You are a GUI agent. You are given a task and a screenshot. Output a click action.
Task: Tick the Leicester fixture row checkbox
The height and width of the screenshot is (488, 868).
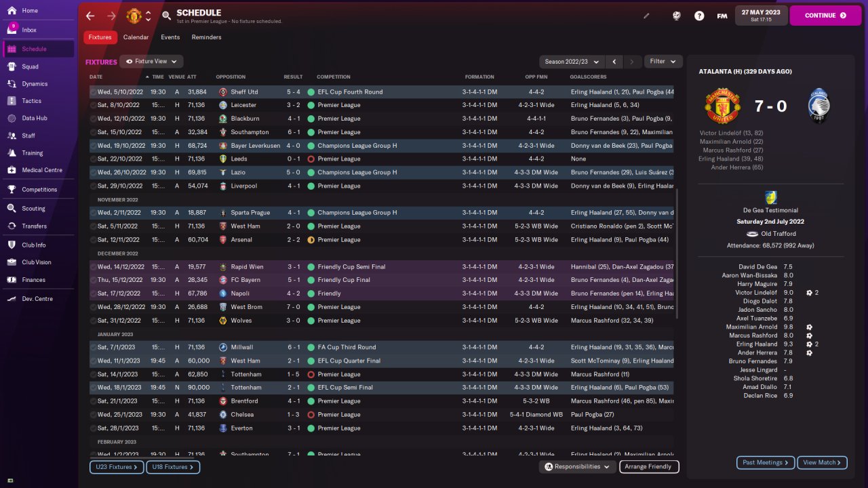(93, 106)
